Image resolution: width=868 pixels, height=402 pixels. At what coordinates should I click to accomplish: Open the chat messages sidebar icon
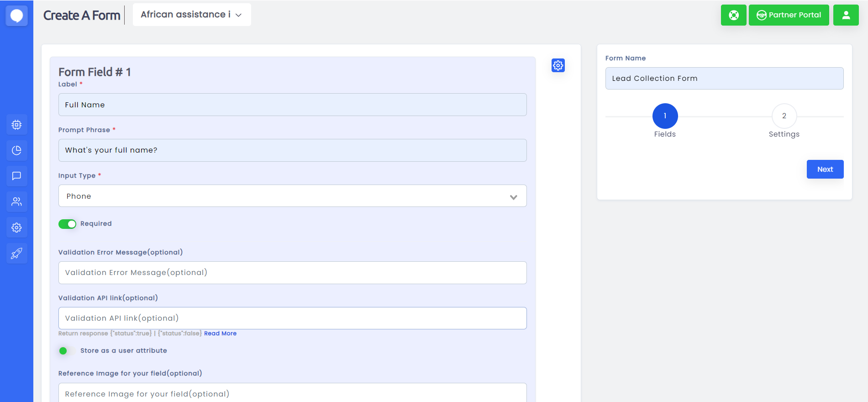coord(16,176)
